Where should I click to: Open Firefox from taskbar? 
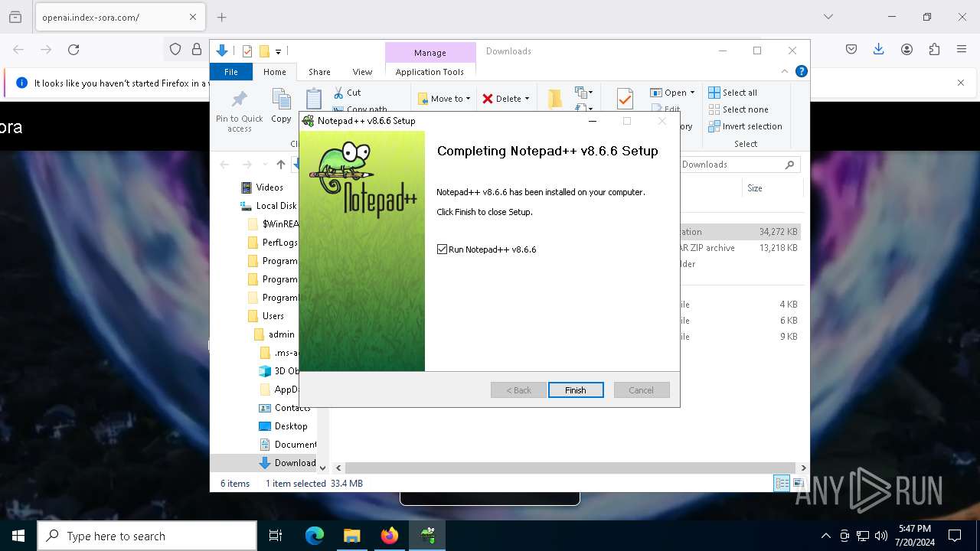click(x=390, y=536)
